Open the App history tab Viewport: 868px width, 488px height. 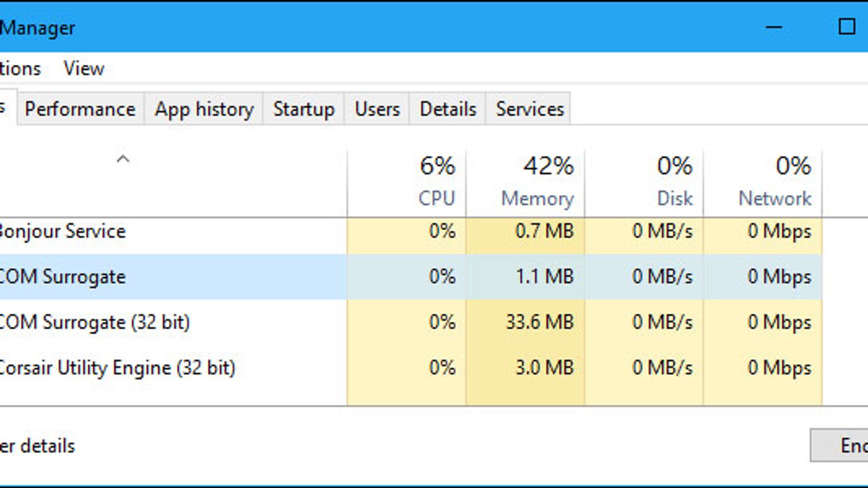pos(204,109)
